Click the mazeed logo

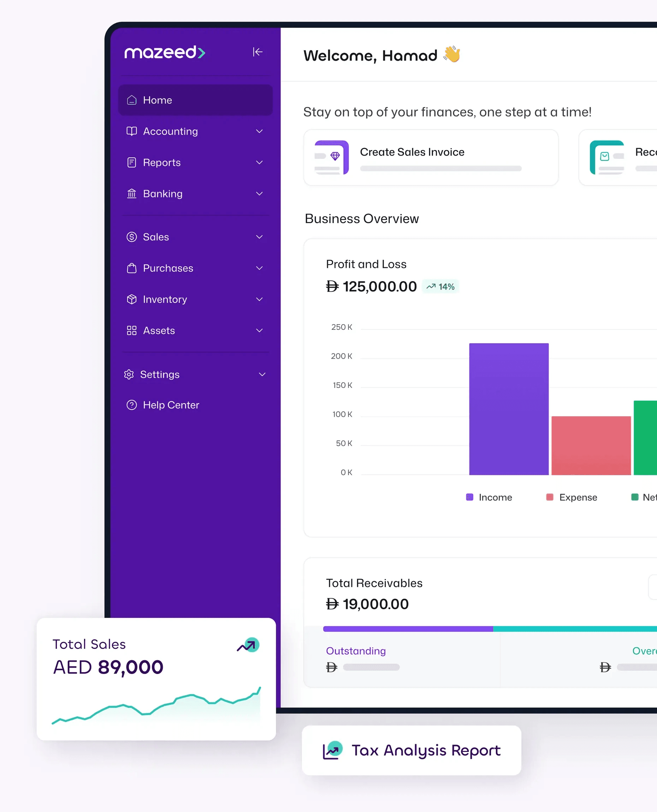(x=165, y=52)
